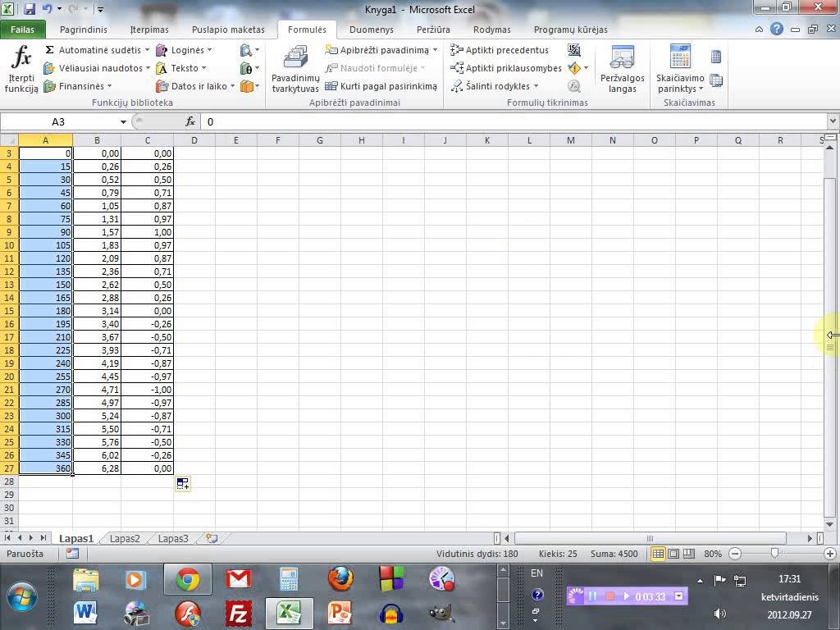Open the Įterpti funkciją (fx) dialog
840x630 pixels.
coord(21,69)
